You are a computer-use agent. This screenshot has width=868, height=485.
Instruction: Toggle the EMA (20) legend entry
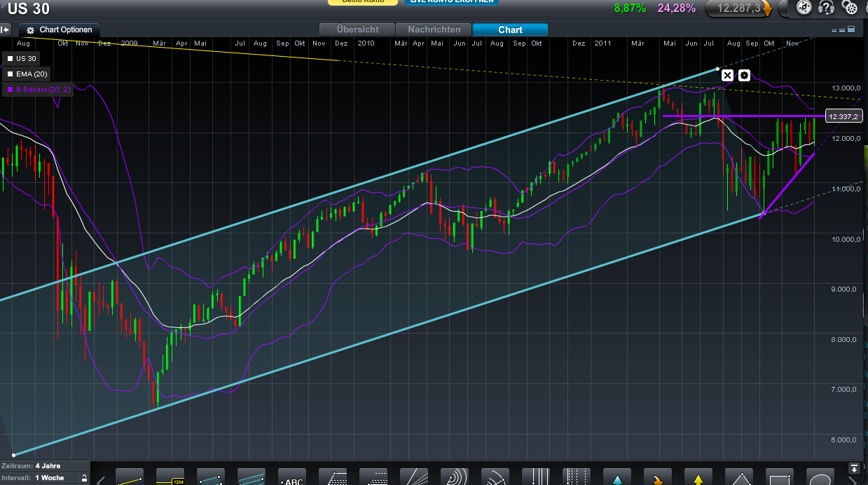[27, 74]
